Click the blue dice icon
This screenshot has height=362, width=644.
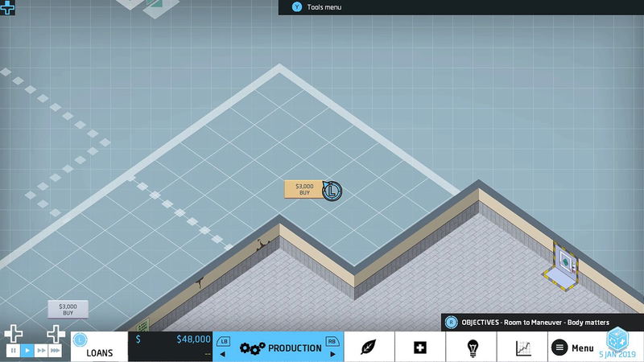[617, 339]
